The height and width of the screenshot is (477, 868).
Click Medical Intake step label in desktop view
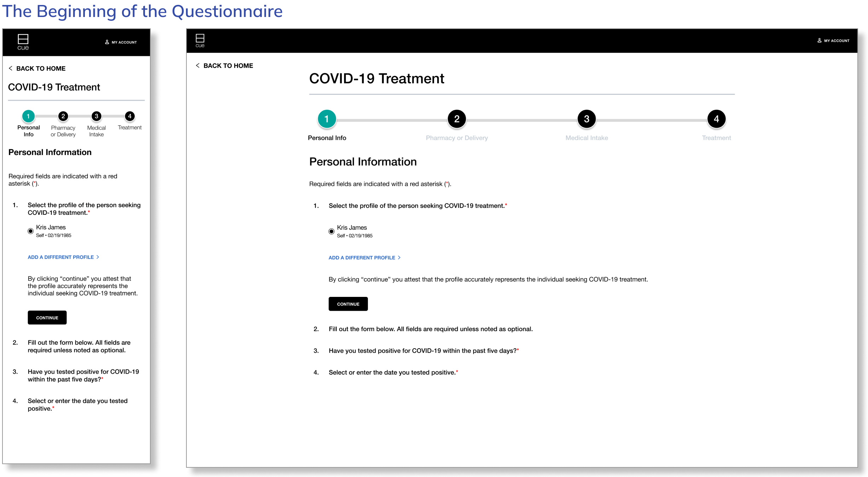coord(586,138)
